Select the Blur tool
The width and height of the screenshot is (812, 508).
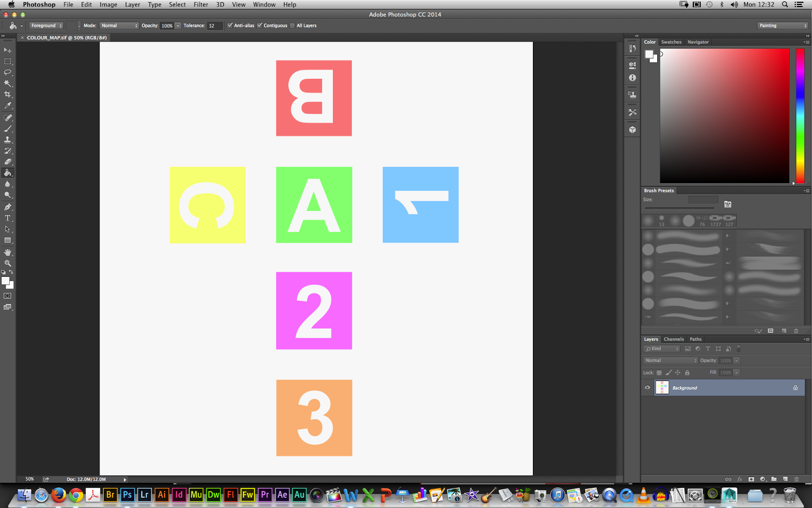point(8,184)
